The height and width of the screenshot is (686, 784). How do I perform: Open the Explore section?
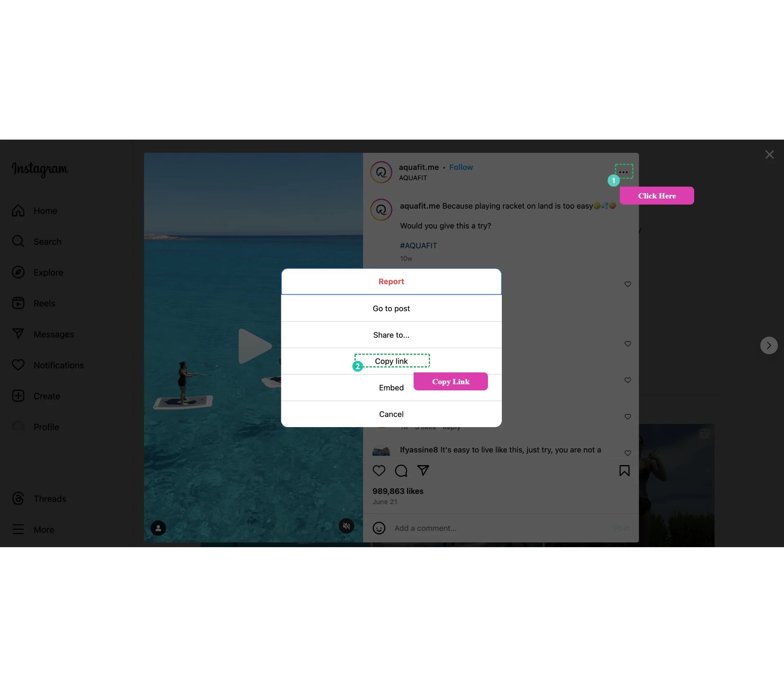(48, 272)
